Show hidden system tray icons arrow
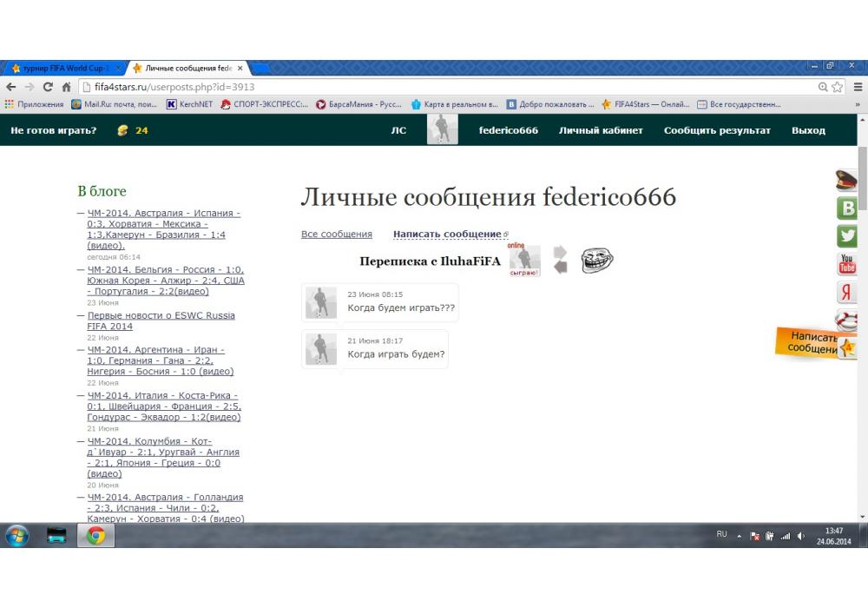Image resolution: width=868 pixels, height=608 pixels. coord(740,536)
